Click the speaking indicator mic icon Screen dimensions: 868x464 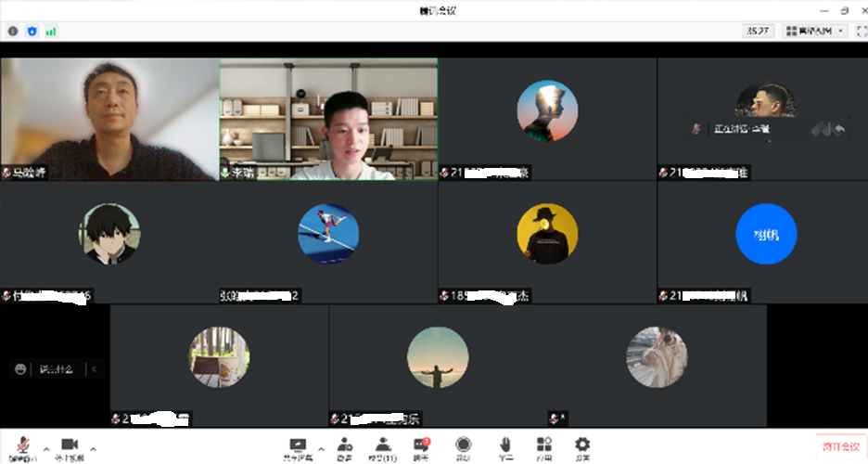pos(696,129)
